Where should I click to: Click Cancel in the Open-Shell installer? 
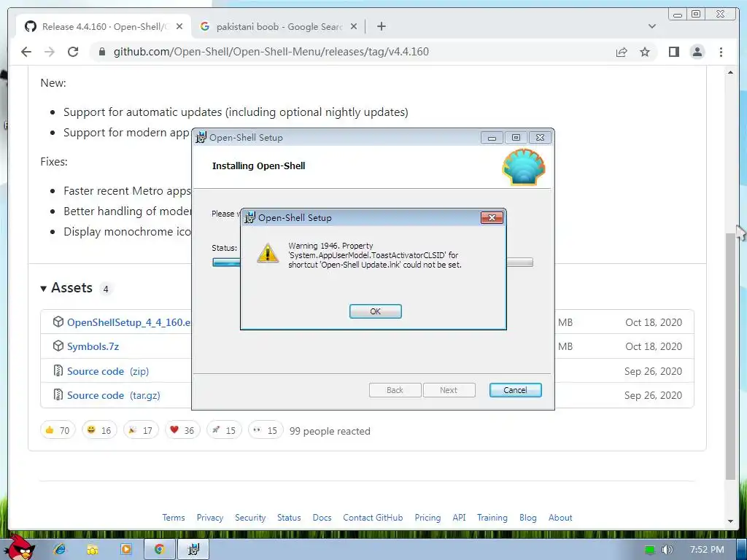coord(515,390)
